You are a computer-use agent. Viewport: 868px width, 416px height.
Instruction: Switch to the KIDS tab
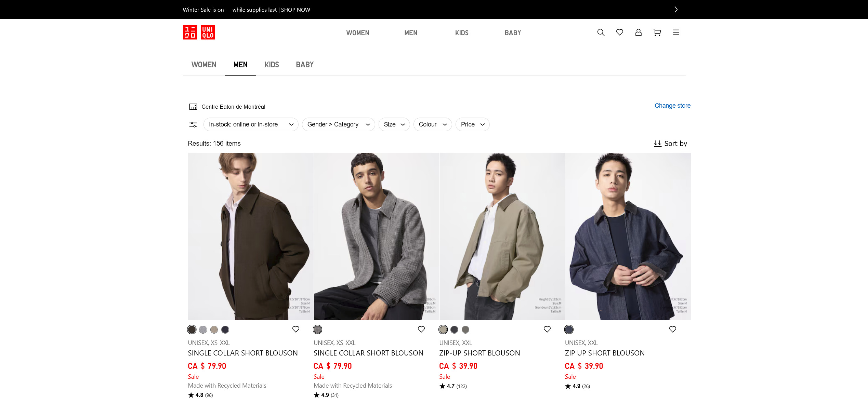click(x=272, y=65)
